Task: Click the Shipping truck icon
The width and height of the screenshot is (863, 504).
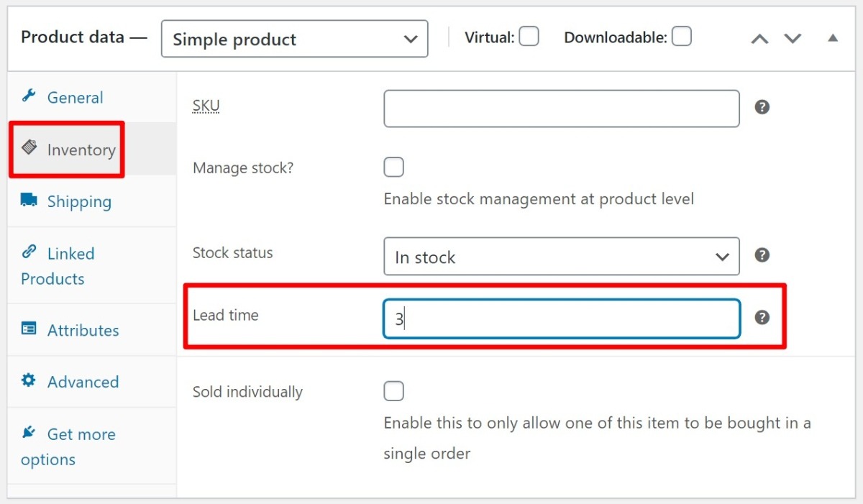Action: pyautogui.click(x=29, y=201)
